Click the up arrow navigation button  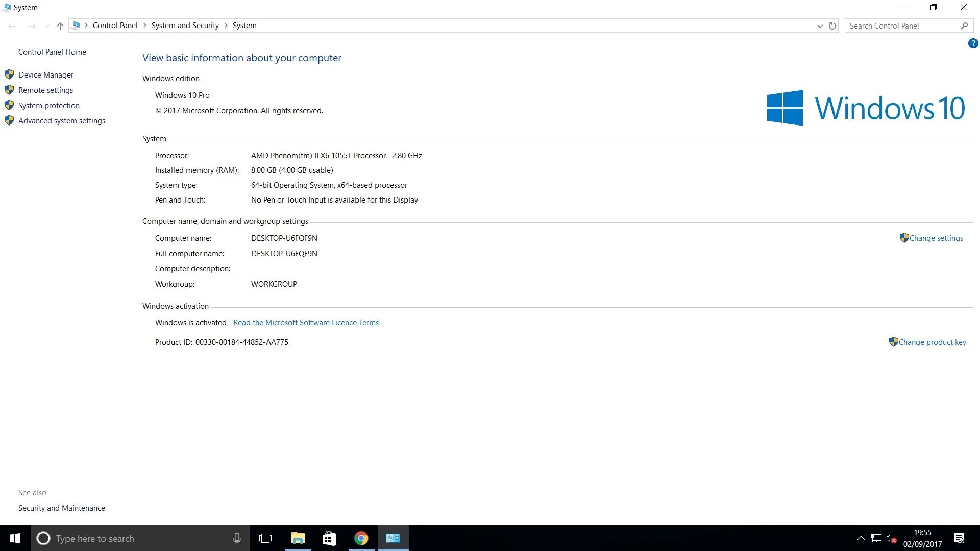(60, 26)
